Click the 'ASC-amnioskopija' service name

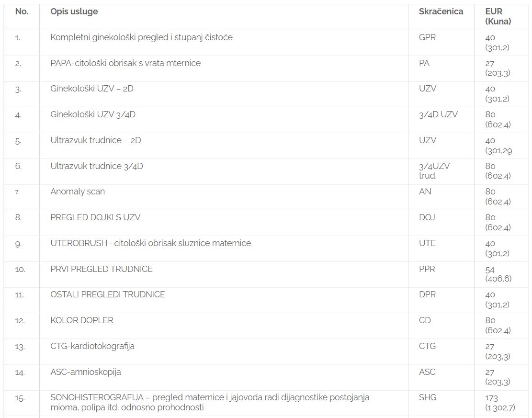[86, 372]
